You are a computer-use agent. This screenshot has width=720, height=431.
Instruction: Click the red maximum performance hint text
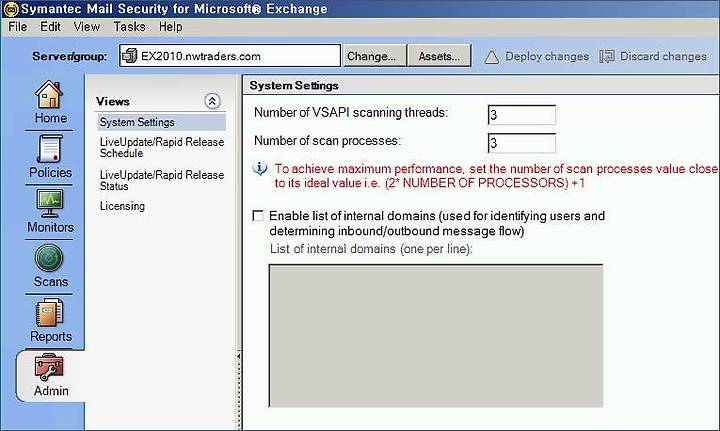496,176
